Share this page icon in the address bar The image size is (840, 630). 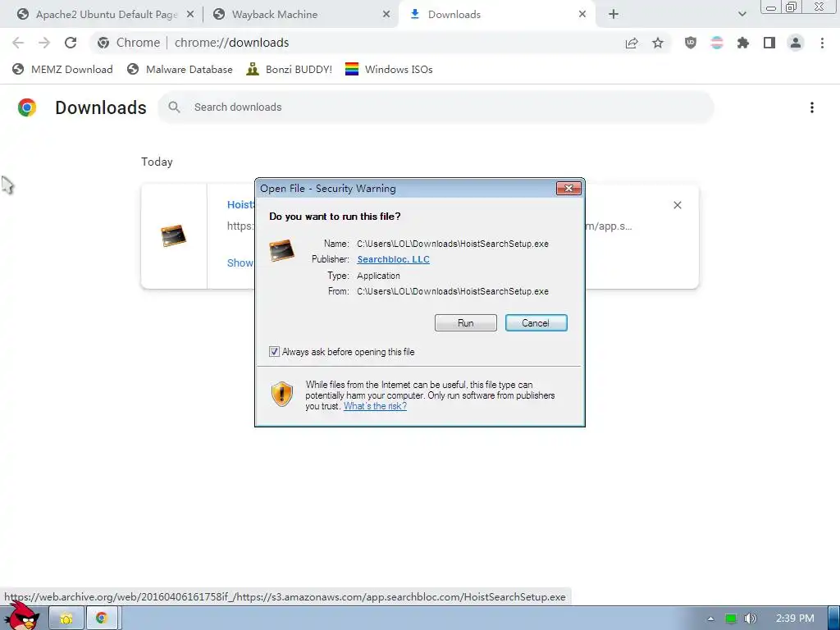click(x=632, y=43)
